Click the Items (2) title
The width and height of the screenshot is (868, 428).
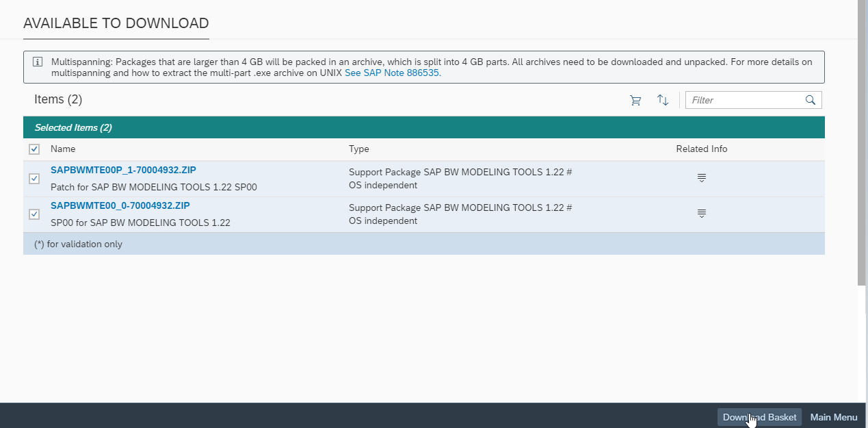[58, 99]
